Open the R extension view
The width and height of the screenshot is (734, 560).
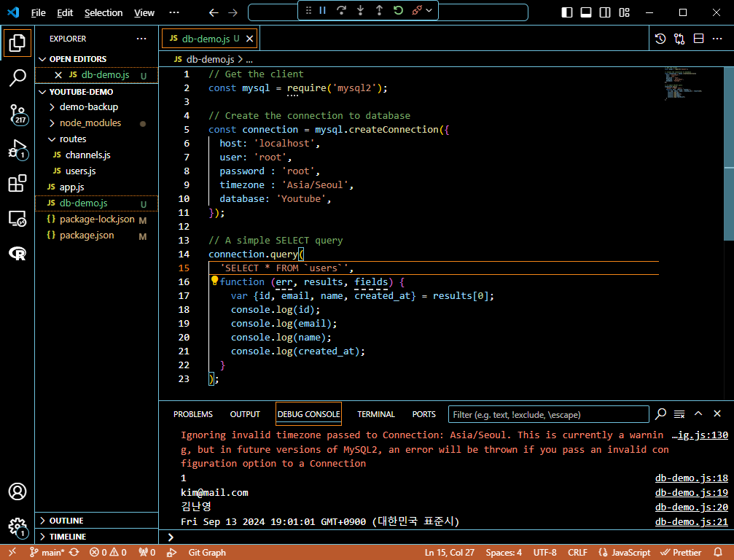(17, 253)
